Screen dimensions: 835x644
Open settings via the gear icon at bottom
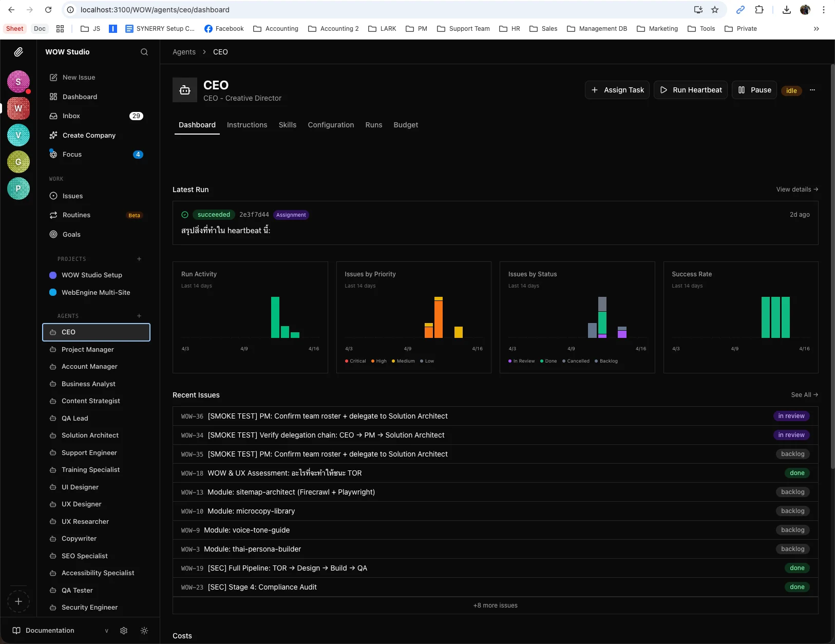123,631
